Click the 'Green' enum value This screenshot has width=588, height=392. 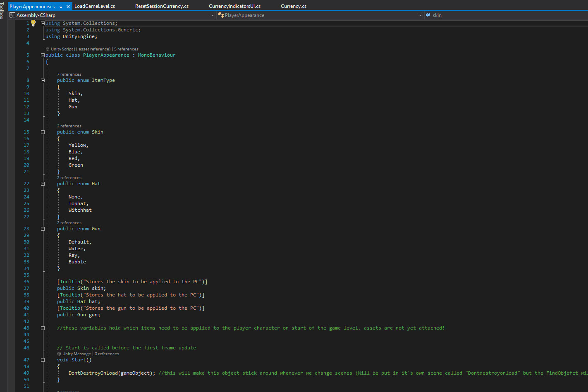click(x=76, y=165)
